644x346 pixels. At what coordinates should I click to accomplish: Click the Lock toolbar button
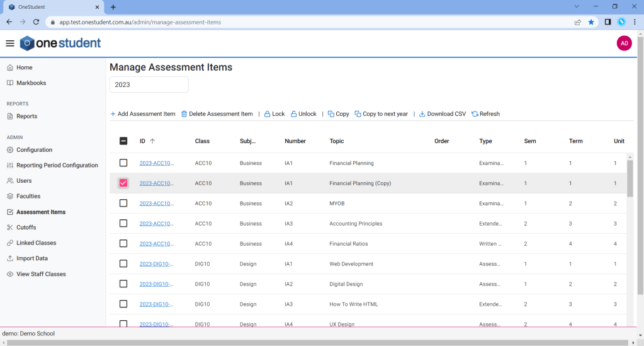274,114
